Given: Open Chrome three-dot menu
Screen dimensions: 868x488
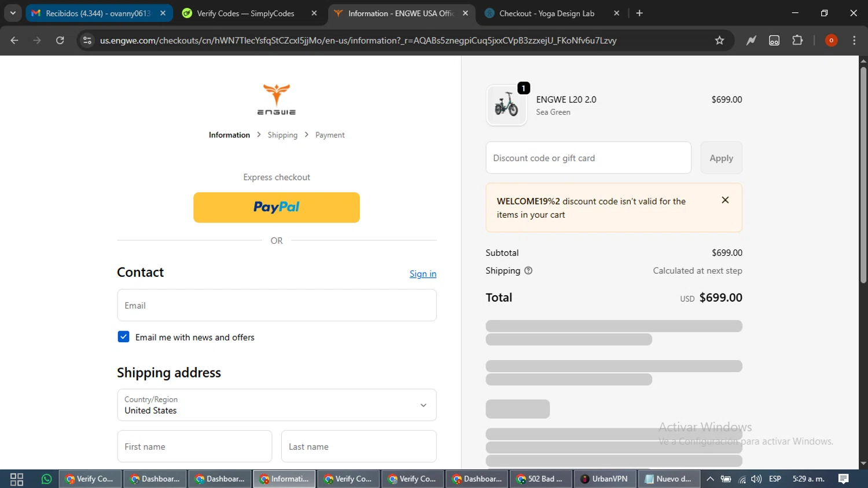Looking at the screenshot, I should pos(854,41).
